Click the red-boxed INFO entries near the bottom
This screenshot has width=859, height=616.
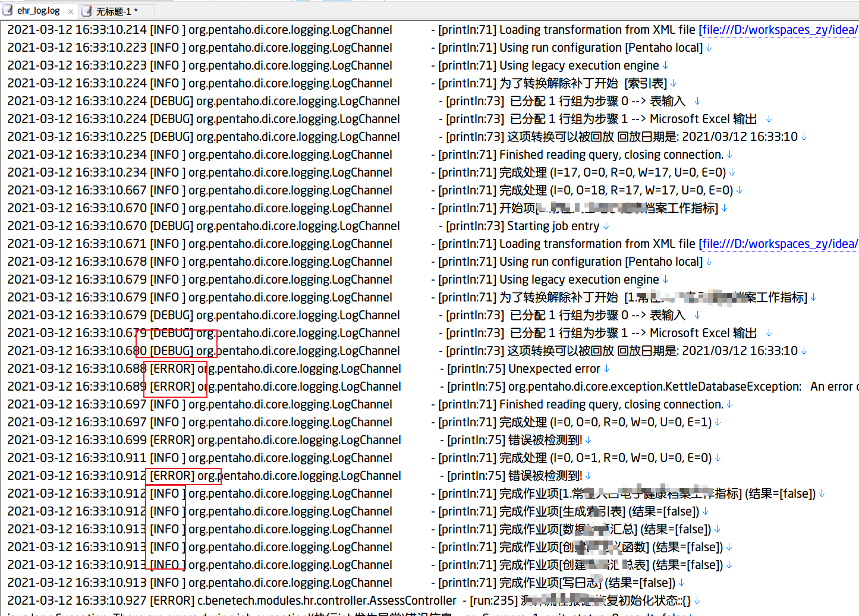[x=165, y=529]
